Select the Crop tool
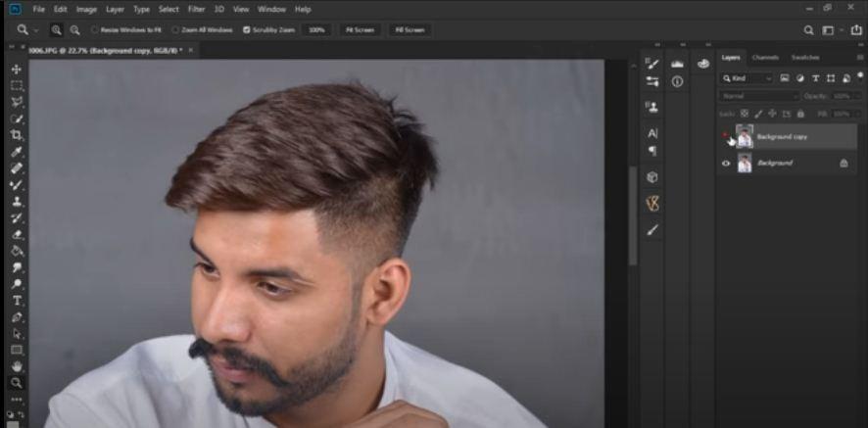The width and height of the screenshot is (868, 428). pyautogui.click(x=17, y=135)
